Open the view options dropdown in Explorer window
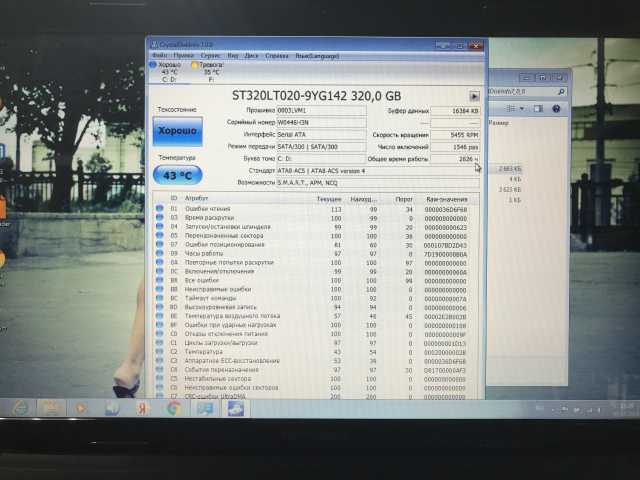This screenshot has width=640, height=480. pos(522,109)
